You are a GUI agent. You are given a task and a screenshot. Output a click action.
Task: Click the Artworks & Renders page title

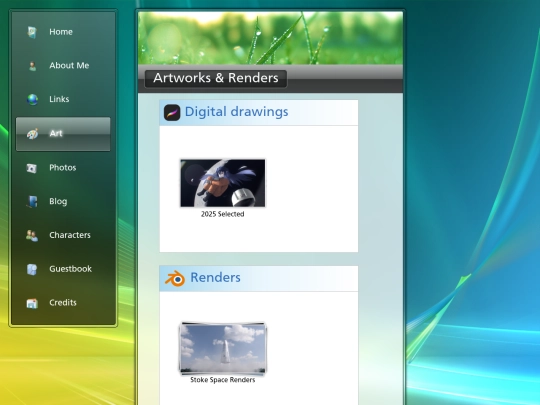[x=216, y=78]
